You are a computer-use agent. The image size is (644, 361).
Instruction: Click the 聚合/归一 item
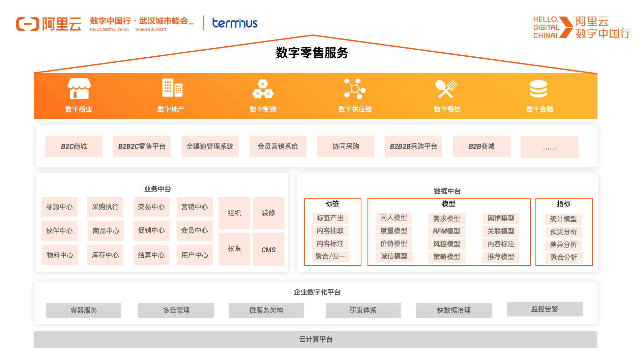[x=330, y=257]
